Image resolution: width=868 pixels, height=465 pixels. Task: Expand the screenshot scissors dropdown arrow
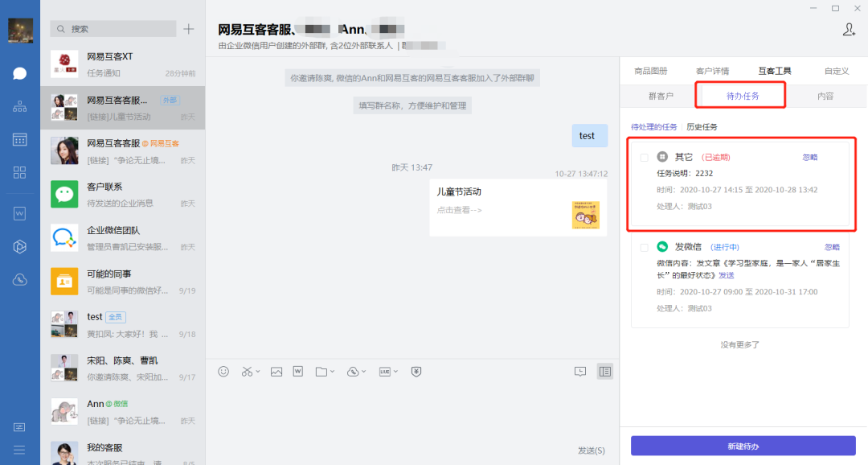click(x=257, y=372)
